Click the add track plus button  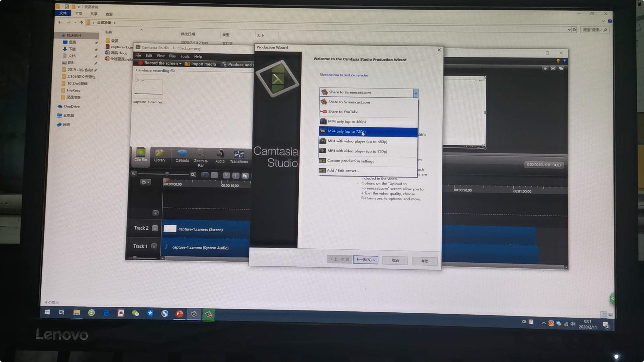(x=156, y=213)
